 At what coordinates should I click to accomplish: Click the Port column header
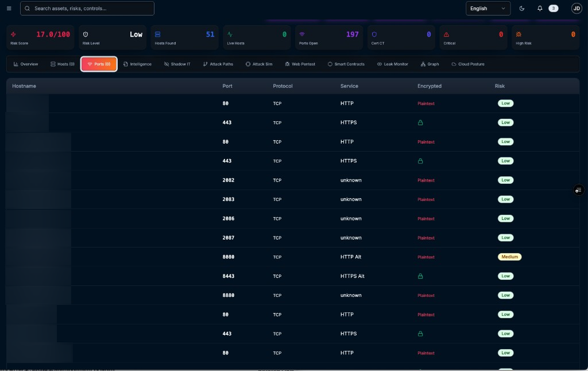[x=227, y=86]
